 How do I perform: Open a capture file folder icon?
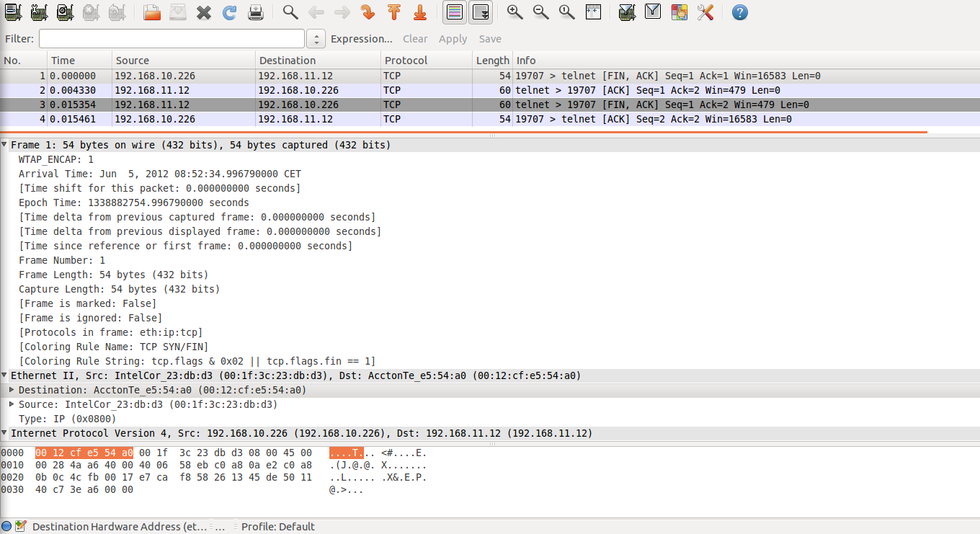[x=151, y=12]
